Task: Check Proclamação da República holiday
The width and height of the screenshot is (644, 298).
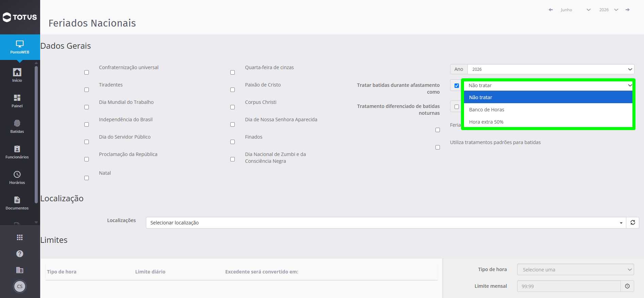Action: [x=86, y=159]
